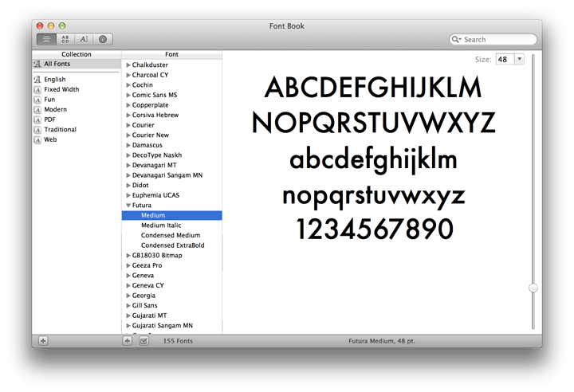Select the Gujarati Sangam MN font row
Screen dimensions: 574x392
tap(171, 326)
